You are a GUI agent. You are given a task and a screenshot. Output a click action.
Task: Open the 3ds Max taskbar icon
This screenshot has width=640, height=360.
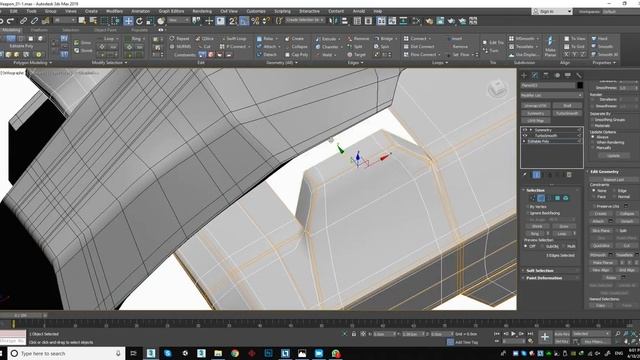coord(151,353)
